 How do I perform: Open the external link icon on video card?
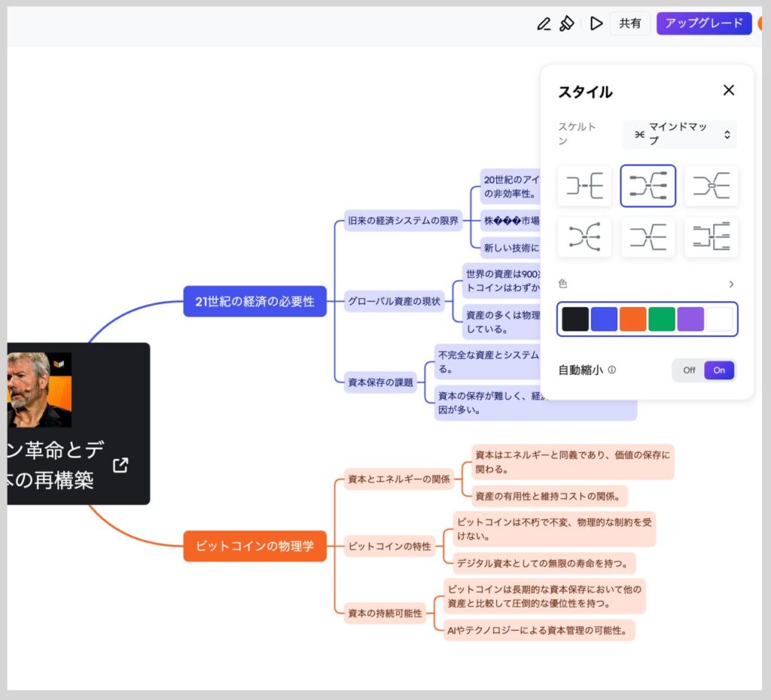tap(120, 466)
